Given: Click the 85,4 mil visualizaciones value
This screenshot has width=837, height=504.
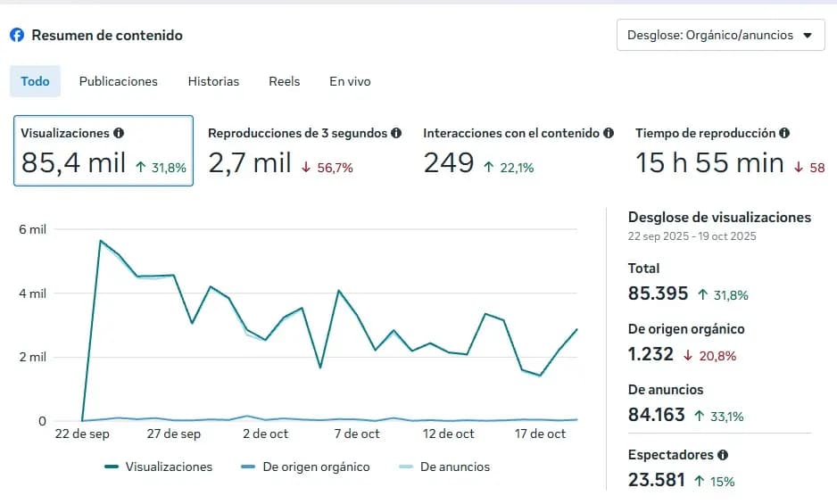Looking at the screenshot, I should pyautogui.click(x=74, y=163).
